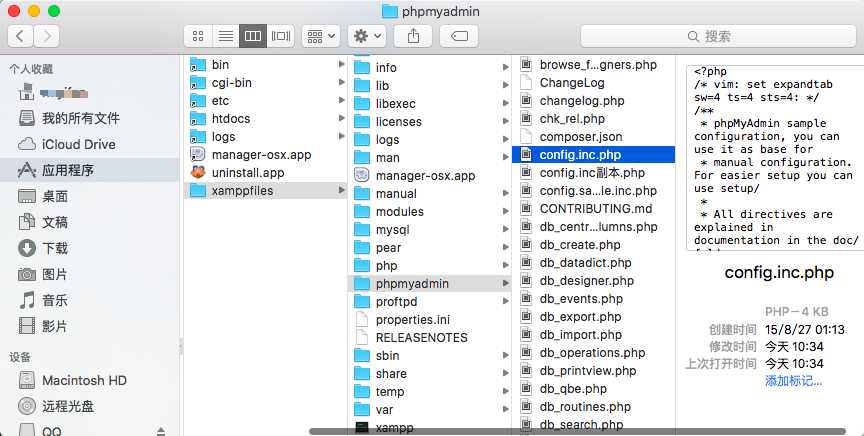Expand the proftpd folder arrow
This screenshot has height=436, width=864.
pyautogui.click(x=505, y=302)
